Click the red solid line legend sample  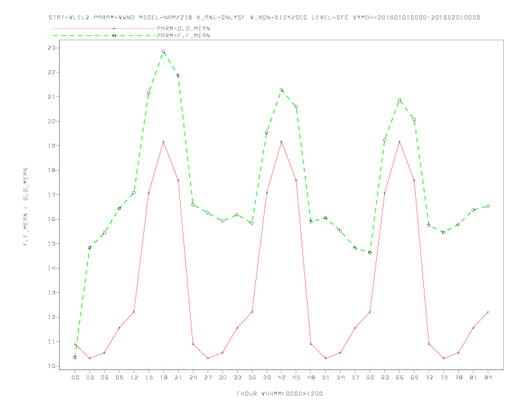[x=104, y=28]
